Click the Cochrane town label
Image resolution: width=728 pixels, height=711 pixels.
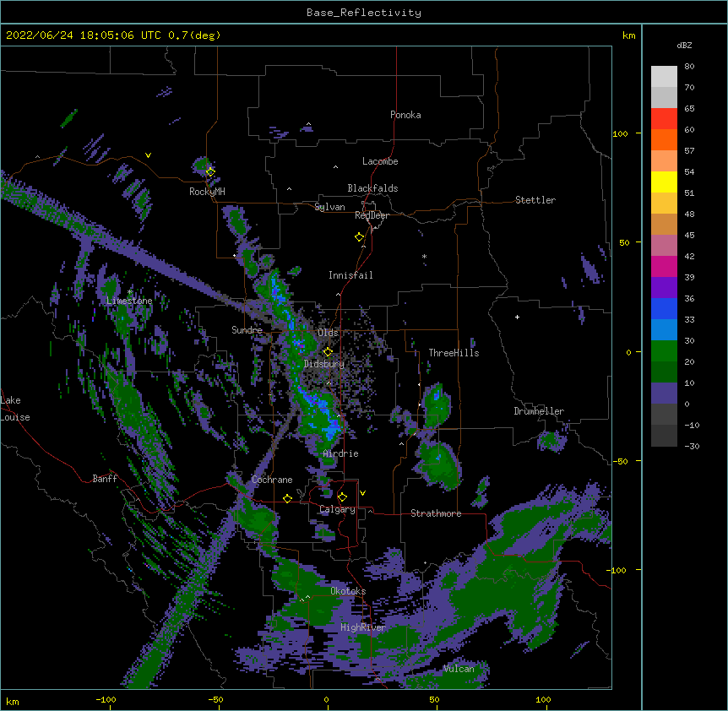point(272,480)
